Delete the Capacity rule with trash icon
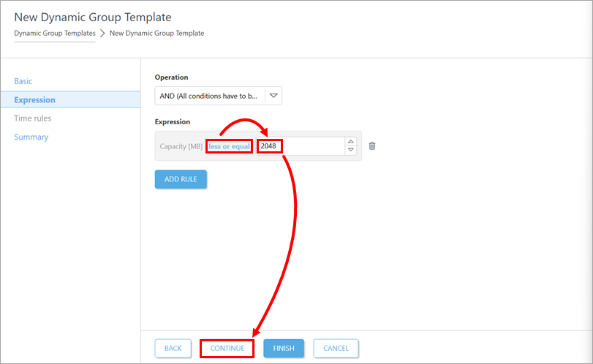This screenshot has height=364, width=593. click(372, 146)
